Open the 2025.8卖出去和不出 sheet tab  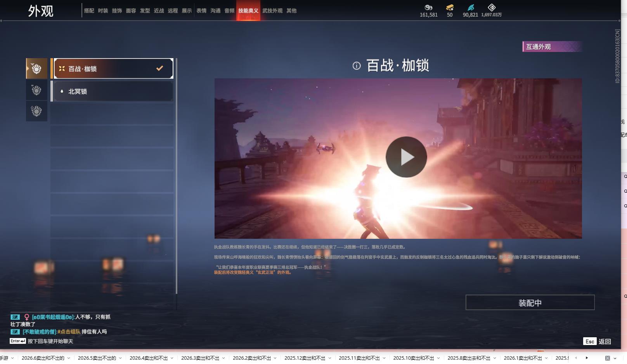click(469, 358)
